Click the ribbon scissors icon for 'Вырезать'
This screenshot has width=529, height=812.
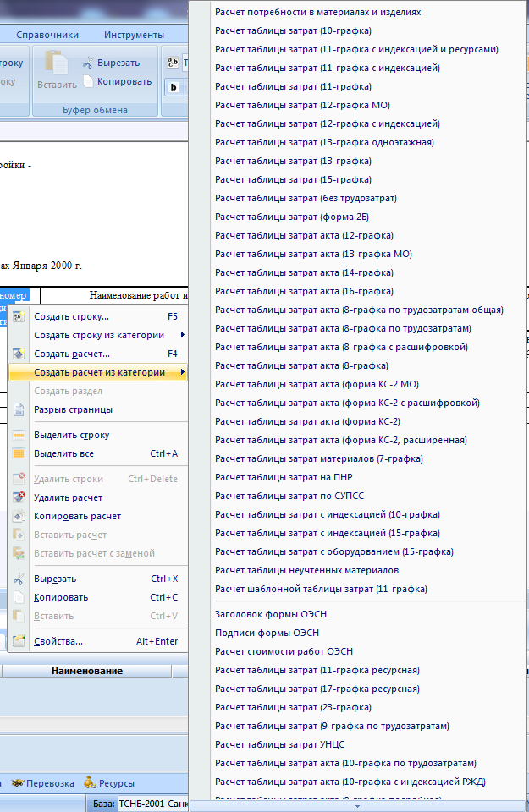pyautogui.click(x=88, y=63)
